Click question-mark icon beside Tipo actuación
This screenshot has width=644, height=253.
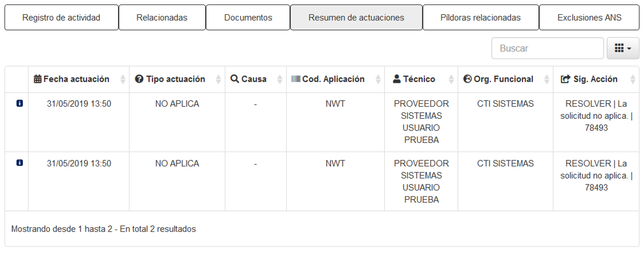click(139, 79)
